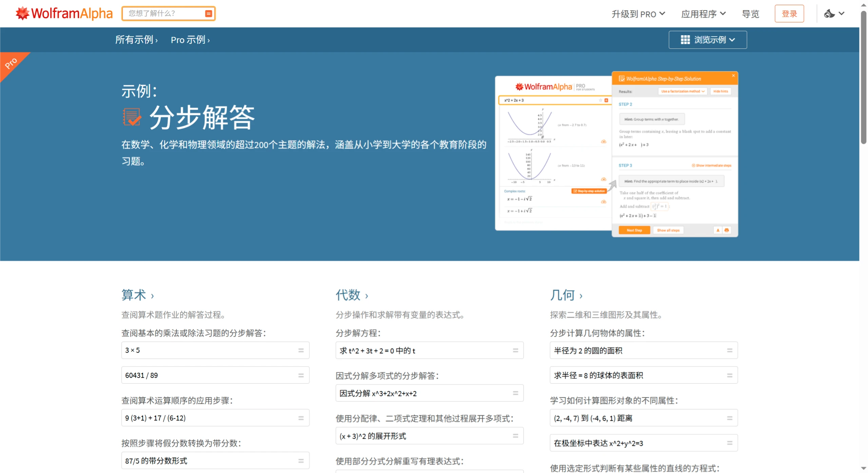The width and height of the screenshot is (868, 473).
Task: Select the example 9 (3+1) + 17 / (6-12)
Action: pos(215,418)
